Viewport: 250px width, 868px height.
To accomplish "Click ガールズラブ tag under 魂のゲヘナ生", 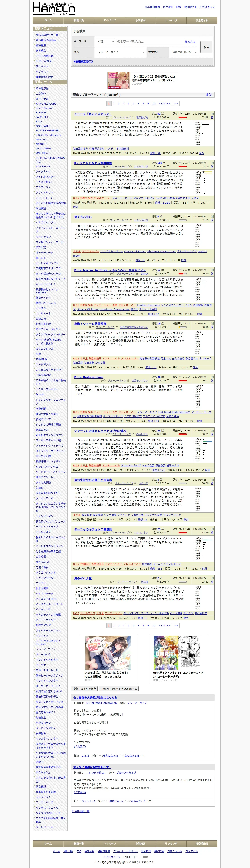I will (87, 613).
